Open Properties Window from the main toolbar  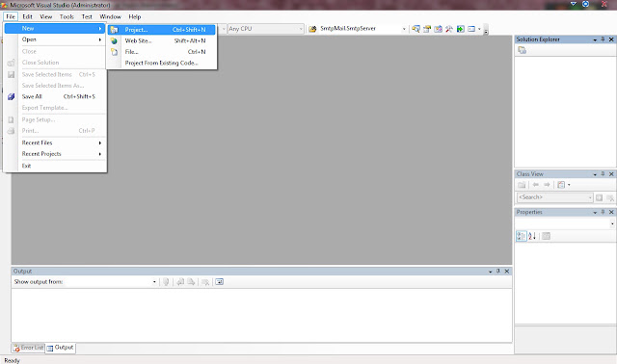click(427, 29)
